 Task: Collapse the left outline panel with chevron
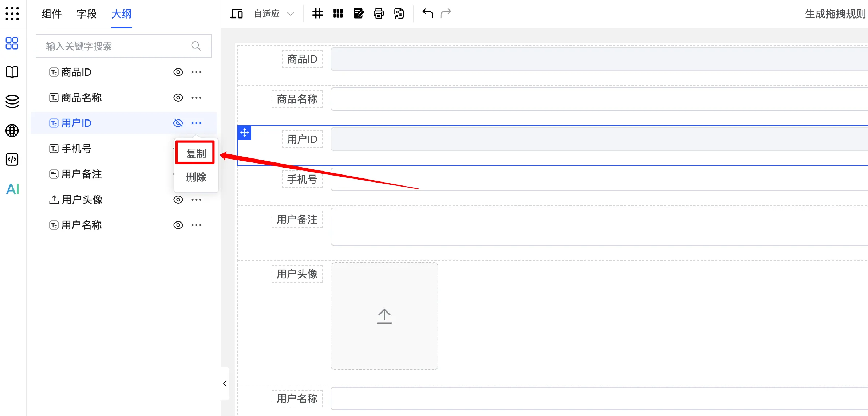point(224,384)
